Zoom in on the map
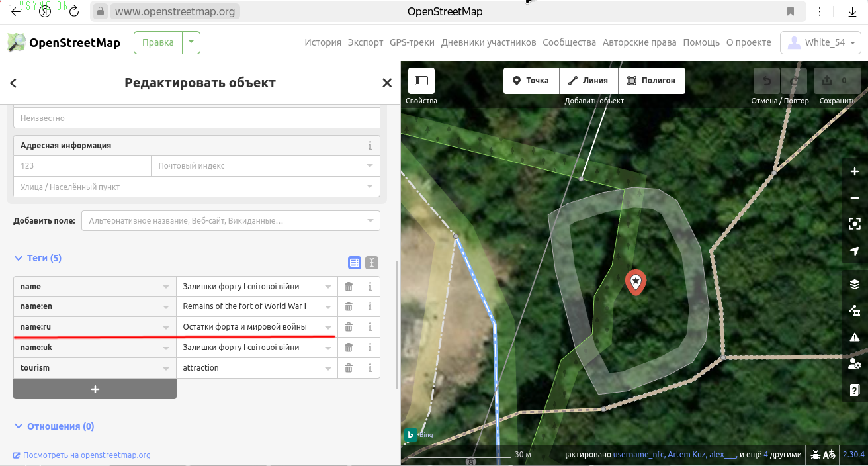 pyautogui.click(x=854, y=171)
